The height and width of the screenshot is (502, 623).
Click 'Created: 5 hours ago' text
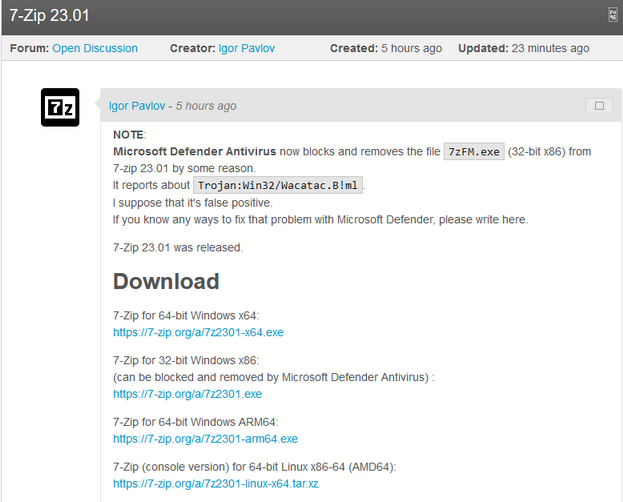click(386, 48)
